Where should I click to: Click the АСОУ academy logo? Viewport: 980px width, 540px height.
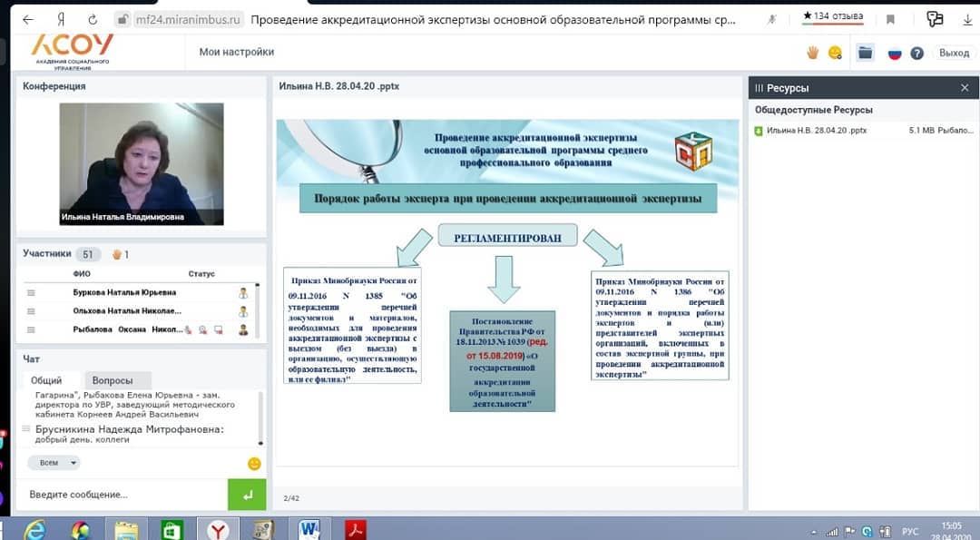pos(73,51)
